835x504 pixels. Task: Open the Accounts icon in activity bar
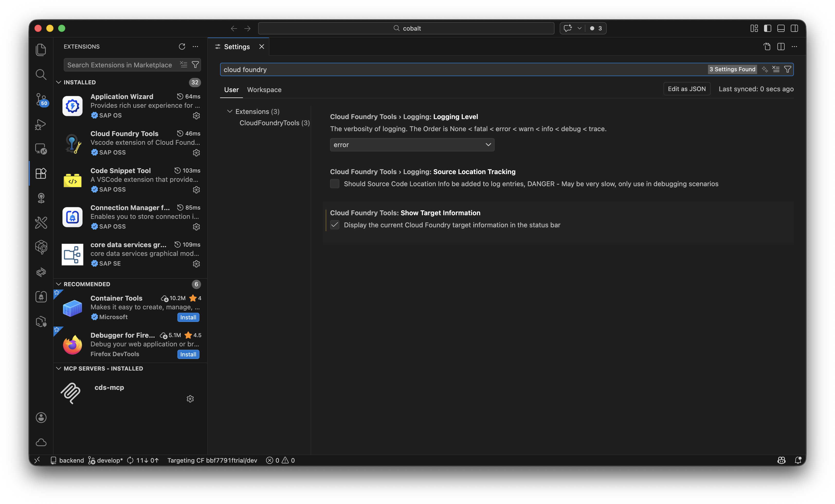pos(41,418)
